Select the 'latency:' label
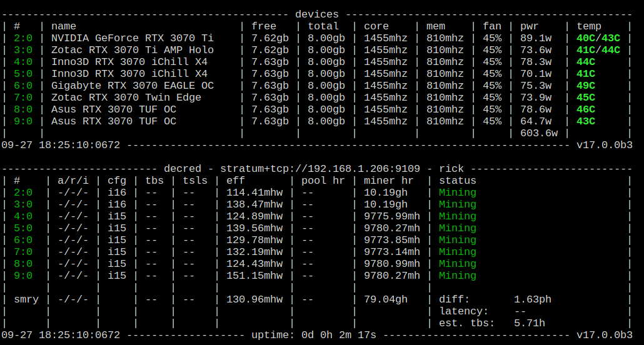 pos(464,312)
